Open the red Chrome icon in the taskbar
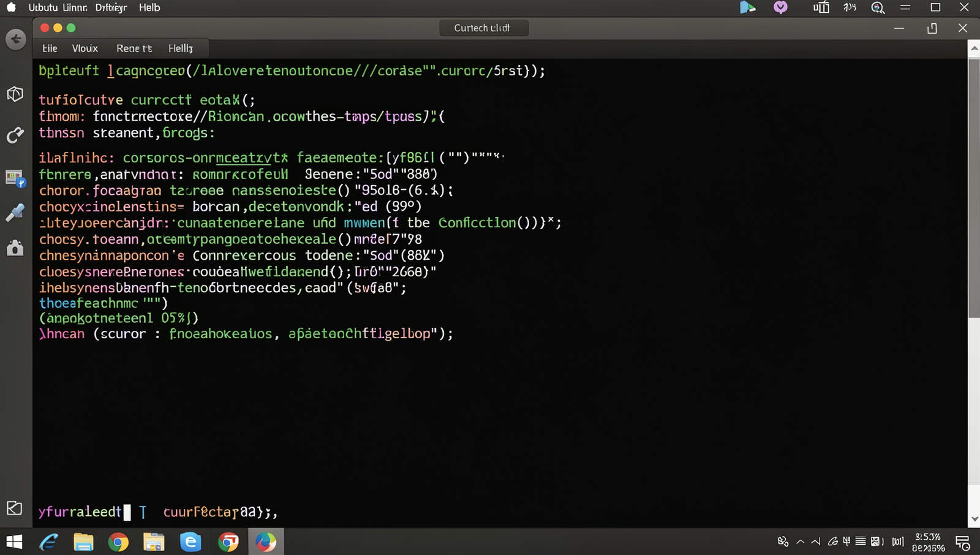980x555 pixels. pyautogui.click(x=228, y=542)
